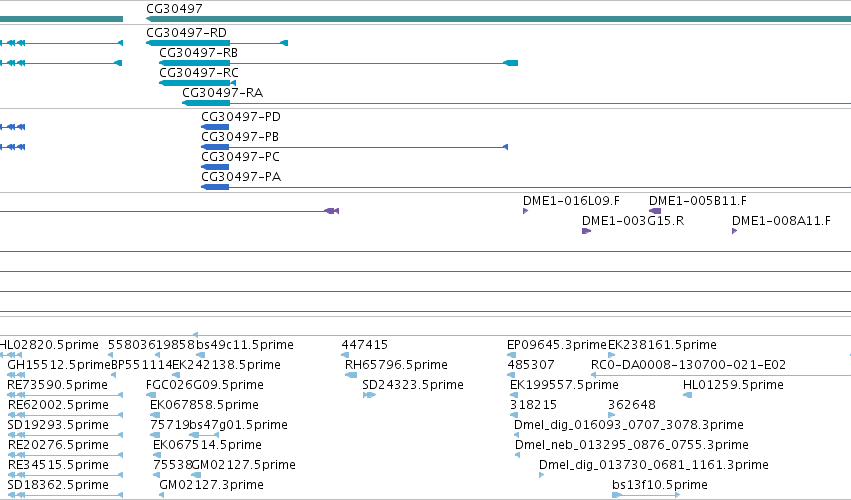Click the 362648 feature label
Viewport: 851px width, 500px height.
pyautogui.click(x=632, y=405)
